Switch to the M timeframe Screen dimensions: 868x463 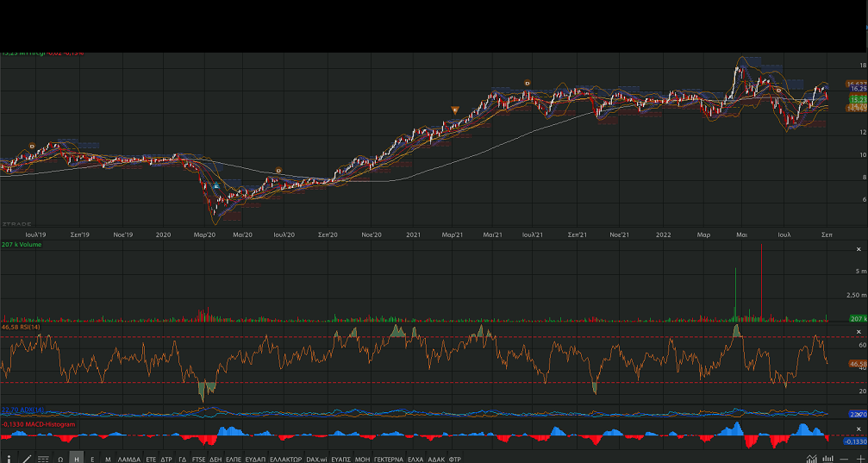[x=108, y=459]
